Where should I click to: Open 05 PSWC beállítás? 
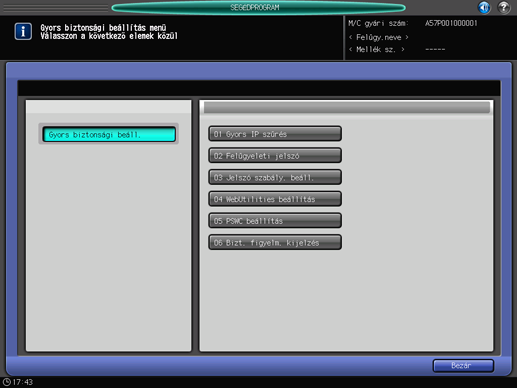[275, 221]
